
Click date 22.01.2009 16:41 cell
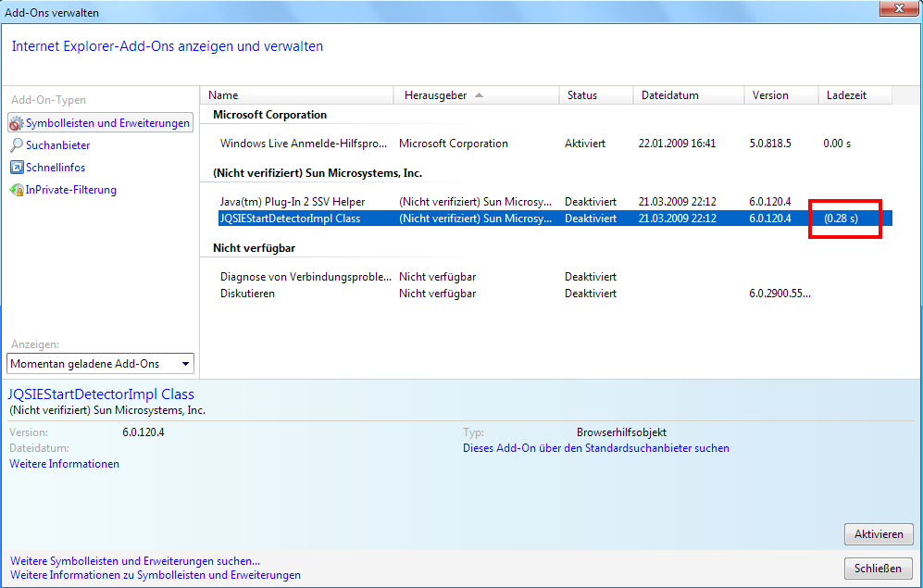click(677, 144)
